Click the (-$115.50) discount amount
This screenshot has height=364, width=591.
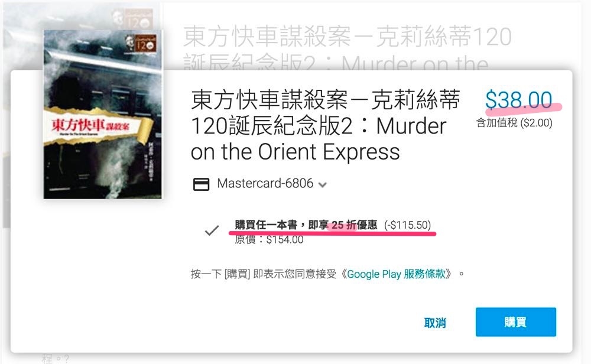pos(407,225)
